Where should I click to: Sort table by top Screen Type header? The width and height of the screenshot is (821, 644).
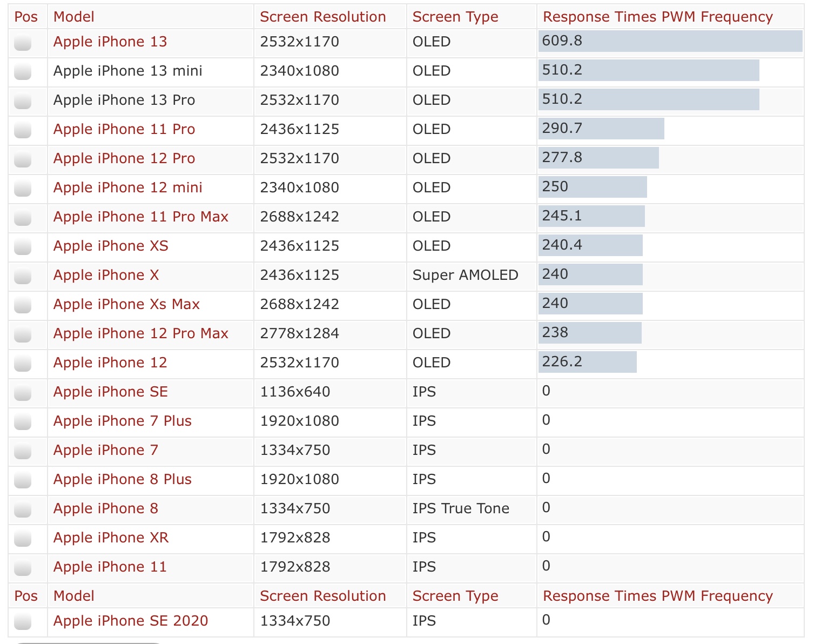tap(455, 17)
